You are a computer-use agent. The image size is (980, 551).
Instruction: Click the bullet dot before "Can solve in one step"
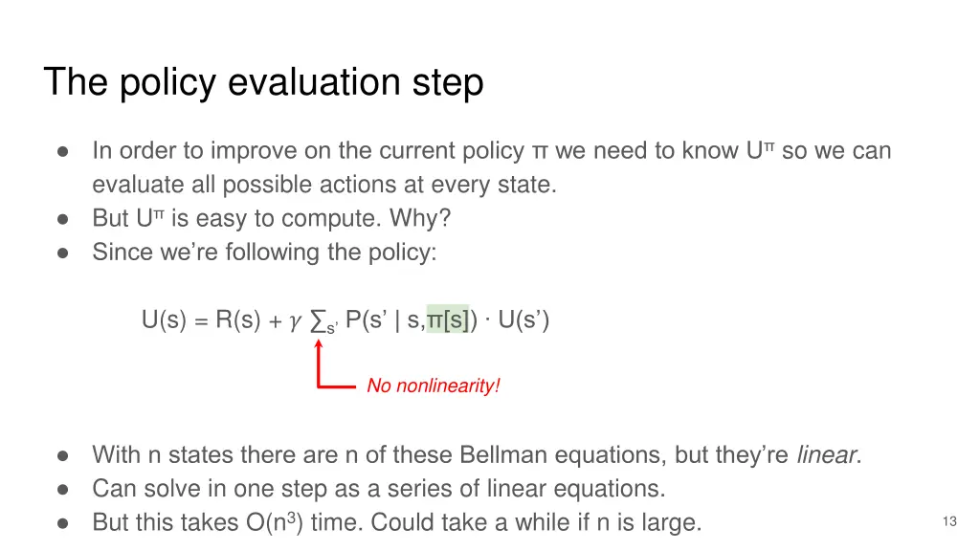[x=62, y=489]
